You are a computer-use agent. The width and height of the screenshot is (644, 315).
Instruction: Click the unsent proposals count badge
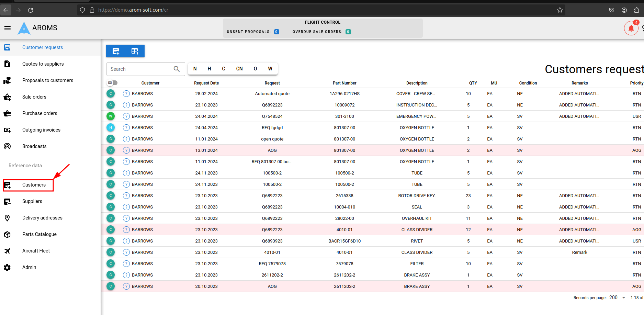276,32
